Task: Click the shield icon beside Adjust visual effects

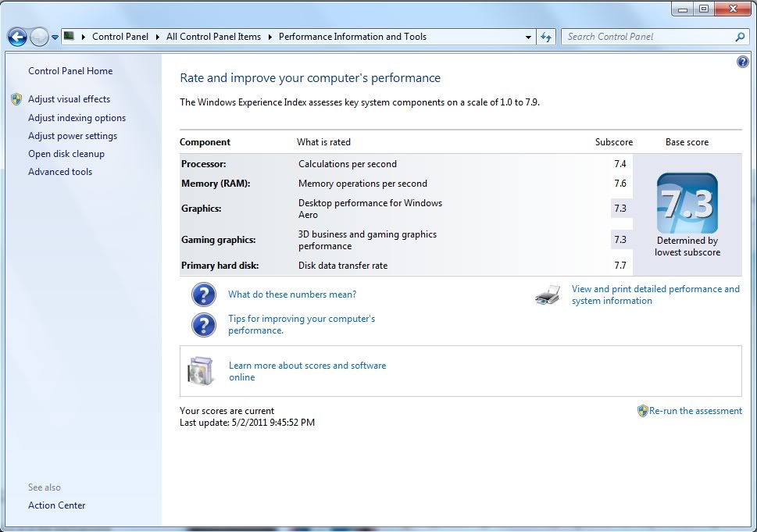Action: [16, 99]
